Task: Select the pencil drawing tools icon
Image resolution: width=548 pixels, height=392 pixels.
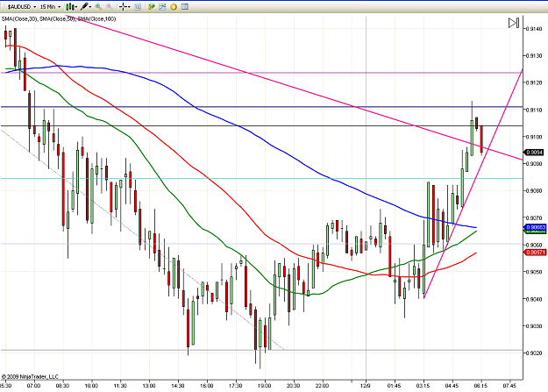Action: click(x=84, y=6)
